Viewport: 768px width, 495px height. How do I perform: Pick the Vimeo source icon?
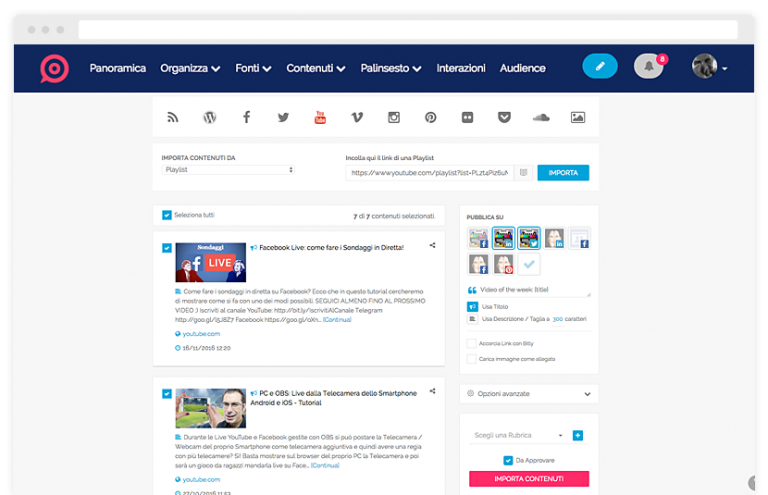[357, 117]
